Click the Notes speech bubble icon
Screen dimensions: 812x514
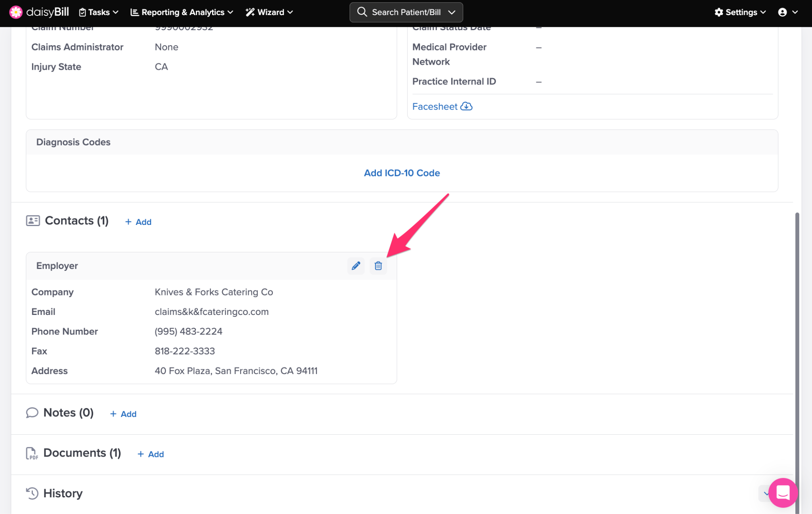click(x=32, y=413)
